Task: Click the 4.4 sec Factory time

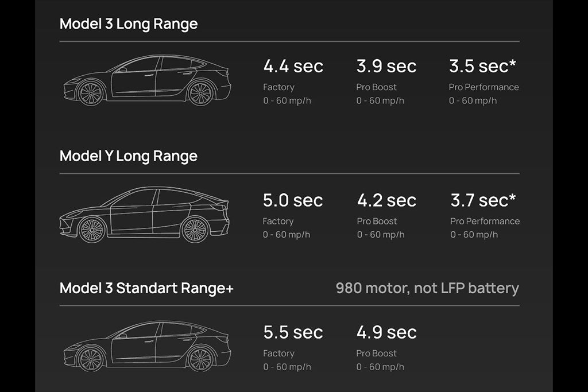Action: [x=293, y=67]
